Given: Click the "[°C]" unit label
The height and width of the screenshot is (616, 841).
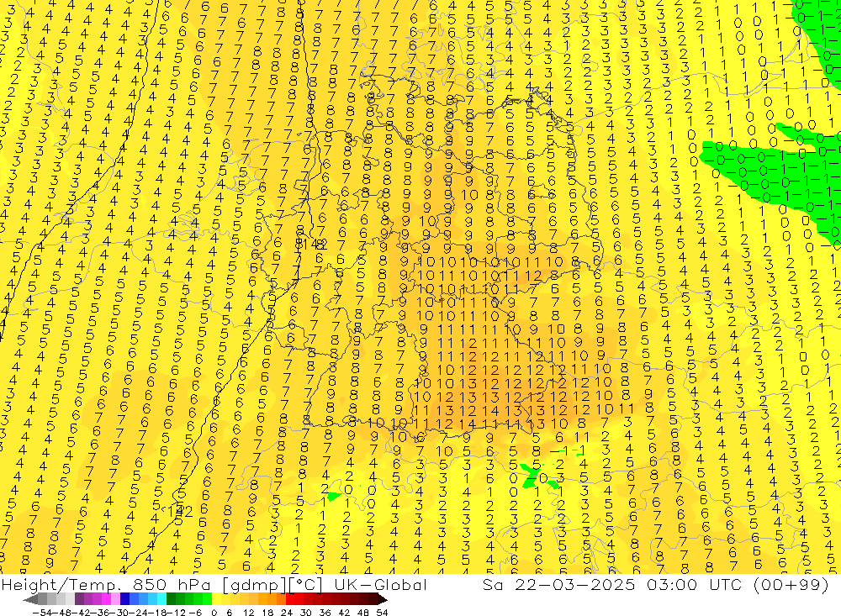Looking at the screenshot, I should tap(306, 586).
